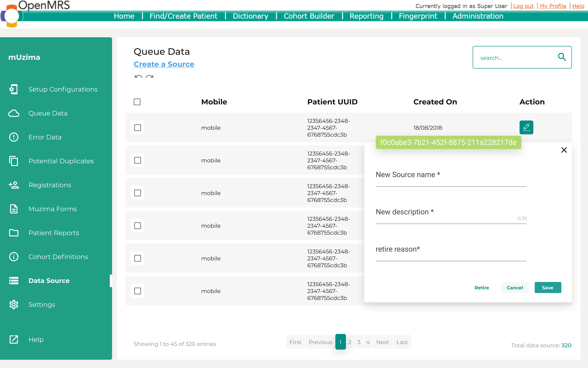Viewport: 588px width, 368px height.
Task: Click the undo arrow icon
Action: [138, 76]
